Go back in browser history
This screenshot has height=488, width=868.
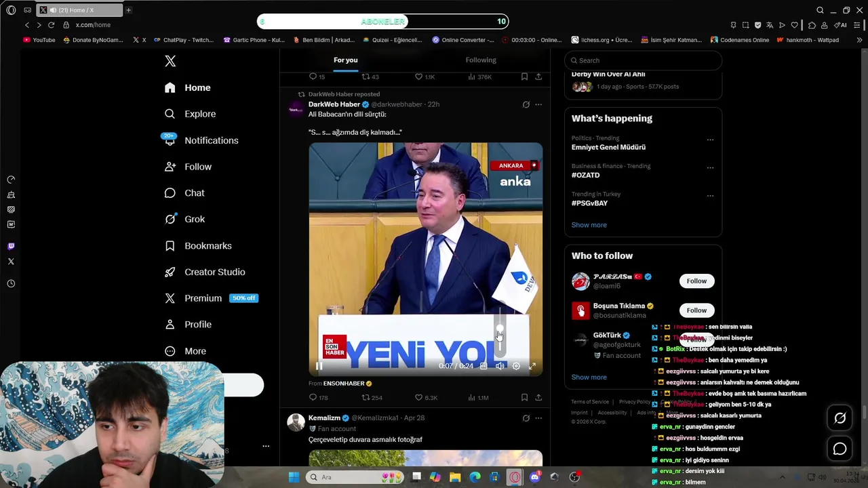tap(27, 25)
